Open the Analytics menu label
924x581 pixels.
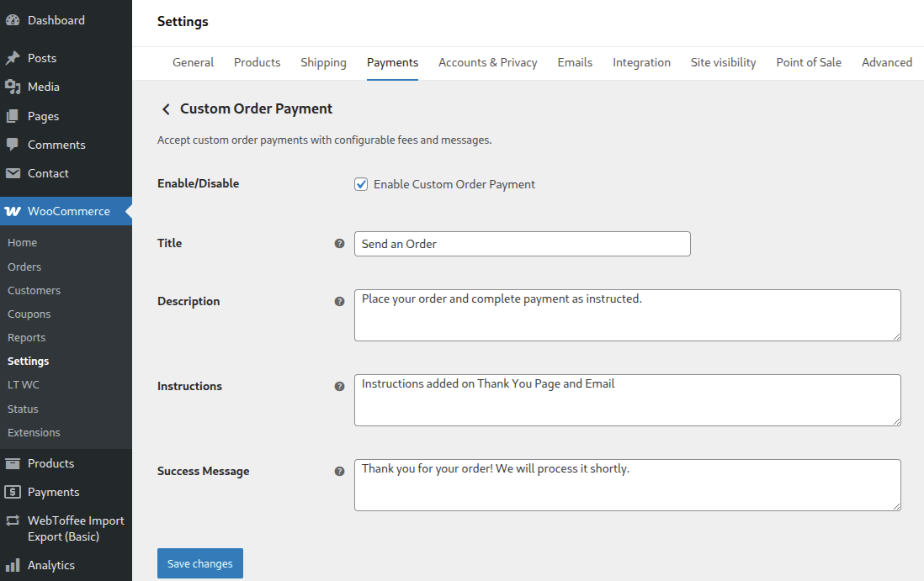(x=51, y=566)
